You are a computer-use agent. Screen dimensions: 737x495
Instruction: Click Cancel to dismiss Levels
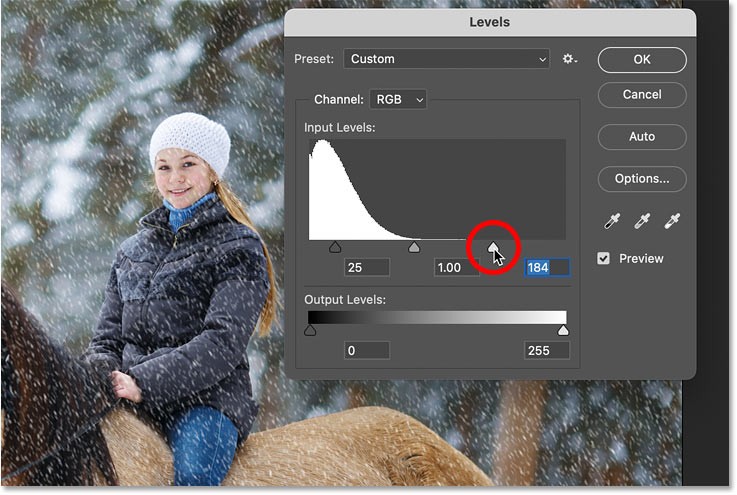(642, 94)
